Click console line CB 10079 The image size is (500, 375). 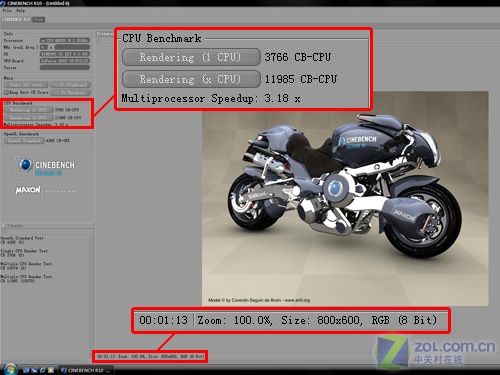[x=13, y=268]
